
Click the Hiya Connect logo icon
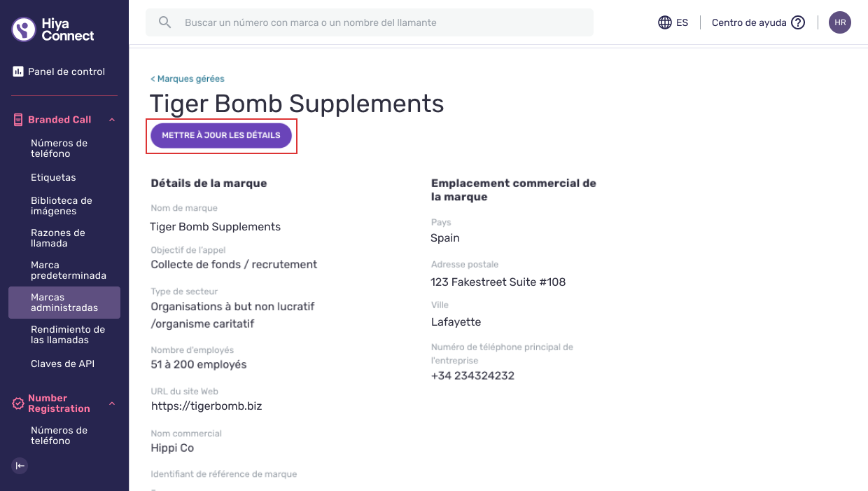coord(24,29)
